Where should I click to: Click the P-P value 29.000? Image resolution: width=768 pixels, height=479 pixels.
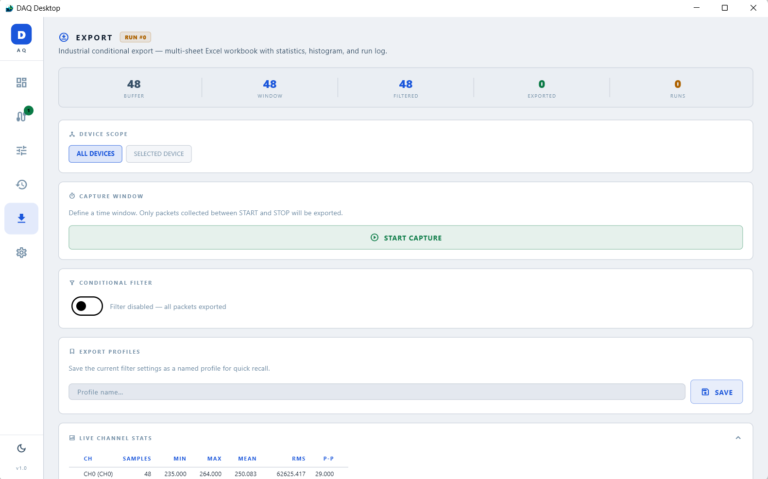pyautogui.click(x=325, y=474)
